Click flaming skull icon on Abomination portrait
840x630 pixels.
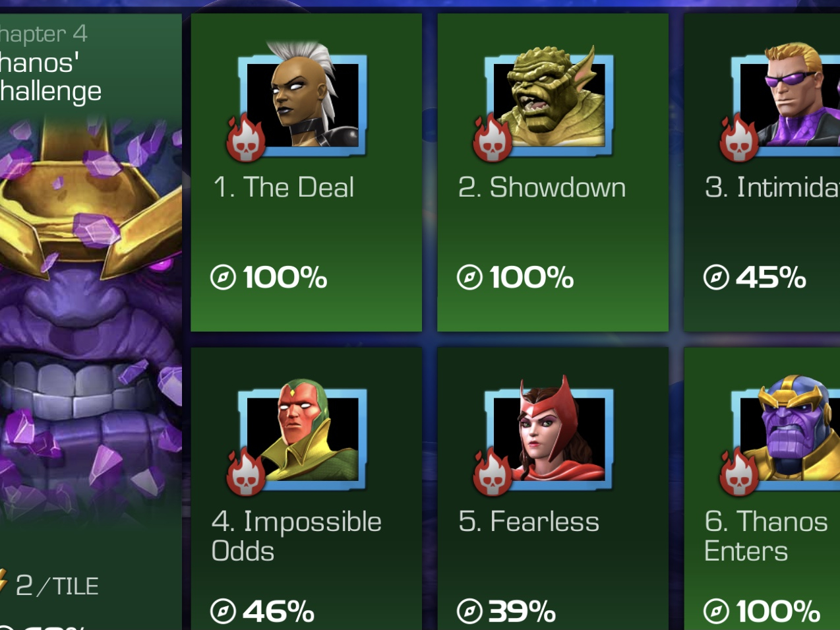(492, 139)
